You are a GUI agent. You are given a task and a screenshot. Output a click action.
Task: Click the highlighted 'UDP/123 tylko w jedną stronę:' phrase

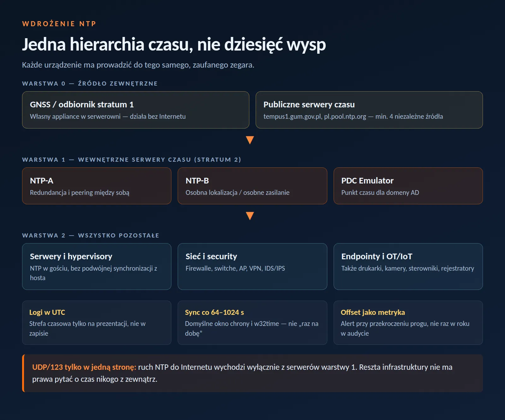pyautogui.click(x=84, y=367)
